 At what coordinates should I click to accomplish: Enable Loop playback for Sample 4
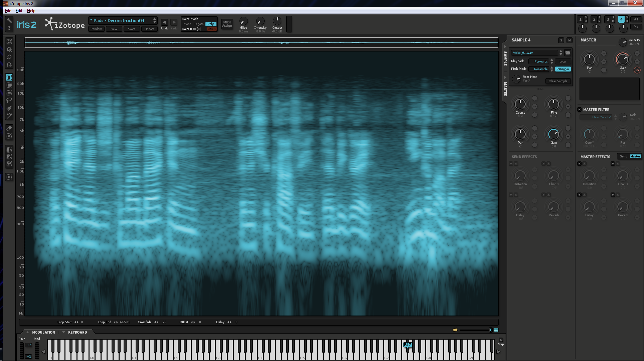562,62
